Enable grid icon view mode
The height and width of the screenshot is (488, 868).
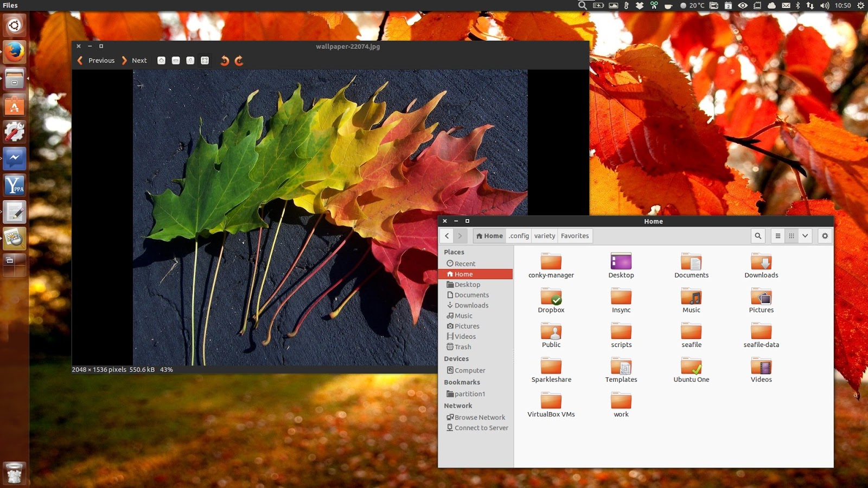click(791, 236)
